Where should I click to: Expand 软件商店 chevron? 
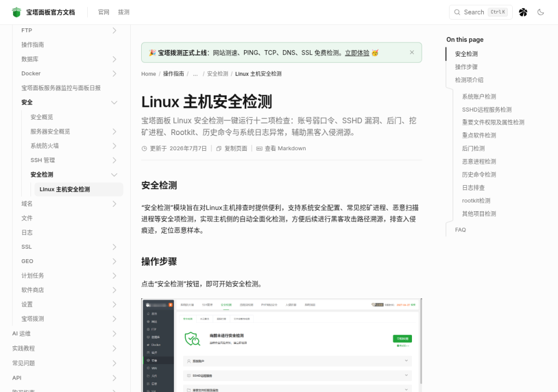click(114, 290)
